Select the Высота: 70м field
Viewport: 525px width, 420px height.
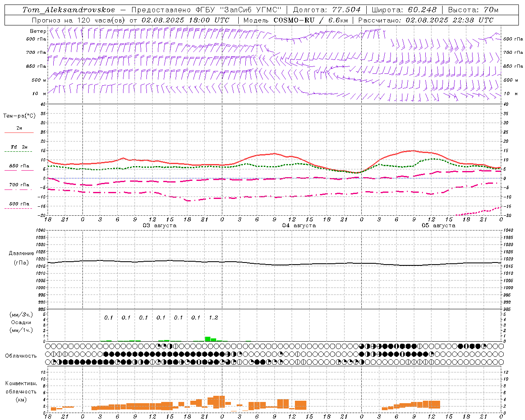473,10
